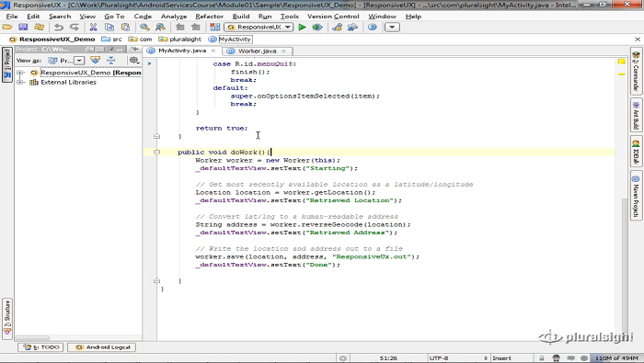Screen dimensions: 644x363
Task: Click the Undo arrow icon
Action: coord(59,27)
